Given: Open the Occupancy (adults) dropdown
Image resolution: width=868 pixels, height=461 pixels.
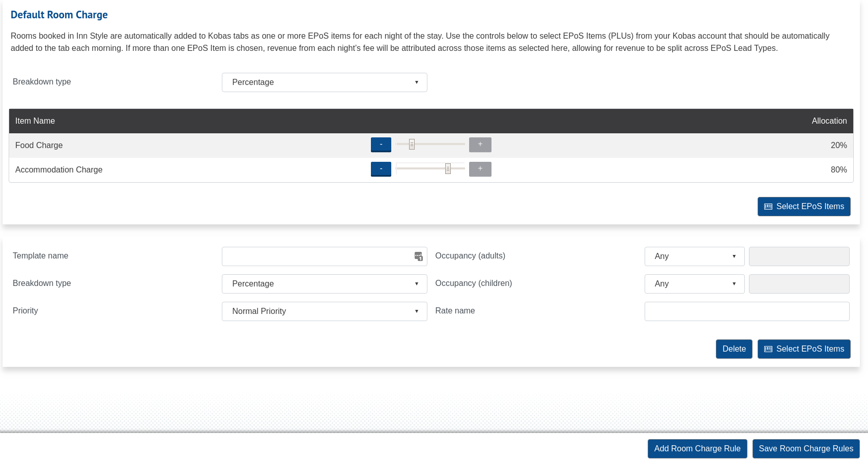Looking at the screenshot, I should pyautogui.click(x=694, y=256).
